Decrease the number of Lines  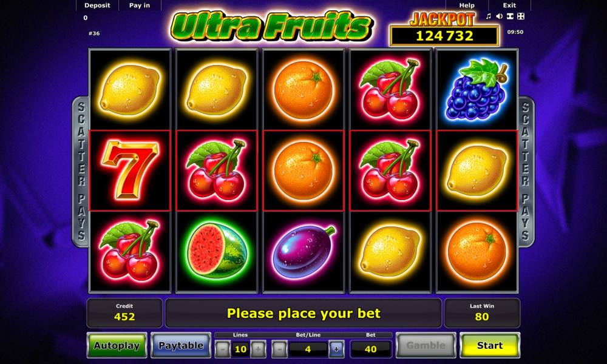click(x=222, y=349)
